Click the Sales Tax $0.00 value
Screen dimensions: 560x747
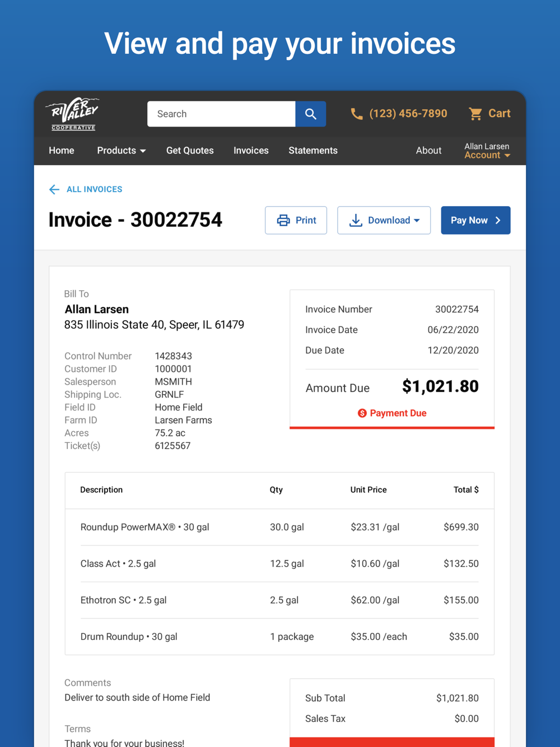tap(466, 719)
